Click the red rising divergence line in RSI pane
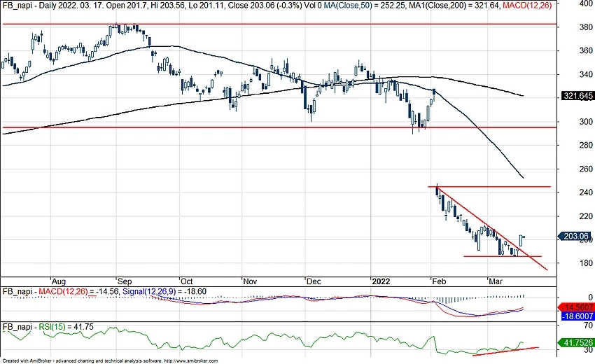 point(505,351)
